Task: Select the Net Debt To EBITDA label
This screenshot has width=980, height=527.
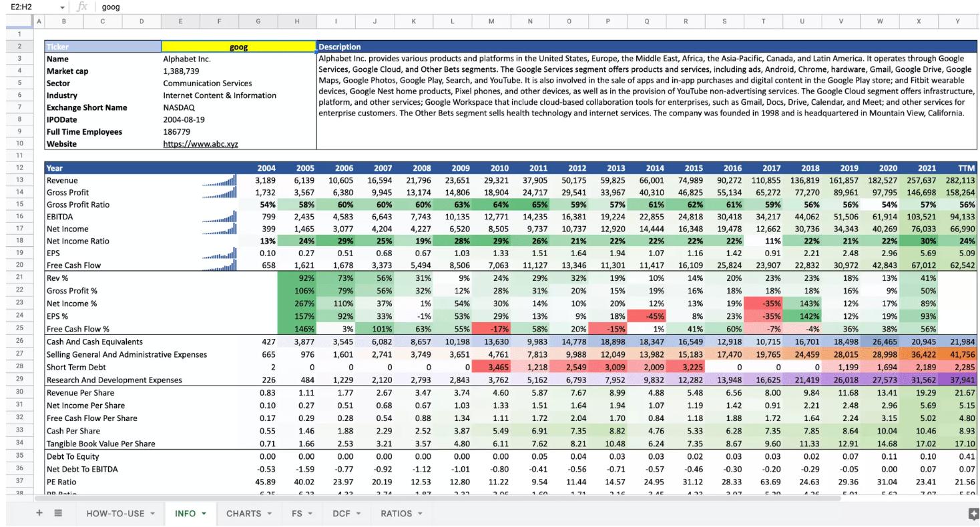Action: point(82,469)
